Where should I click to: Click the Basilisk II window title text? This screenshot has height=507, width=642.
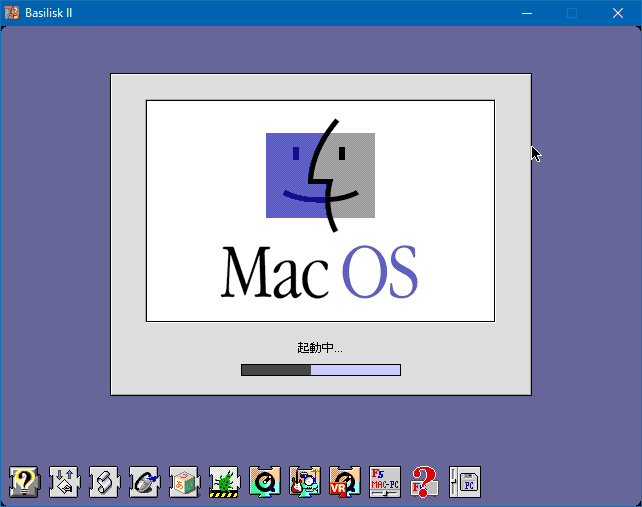(x=49, y=13)
